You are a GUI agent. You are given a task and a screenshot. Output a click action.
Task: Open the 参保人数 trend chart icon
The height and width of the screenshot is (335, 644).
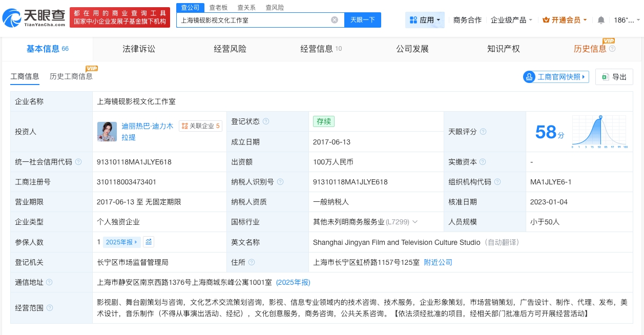click(x=149, y=242)
